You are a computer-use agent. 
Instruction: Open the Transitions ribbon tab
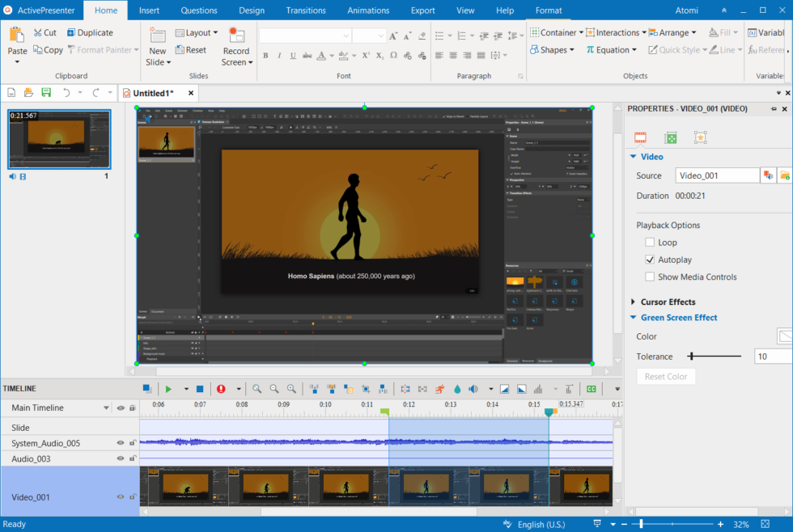point(305,11)
